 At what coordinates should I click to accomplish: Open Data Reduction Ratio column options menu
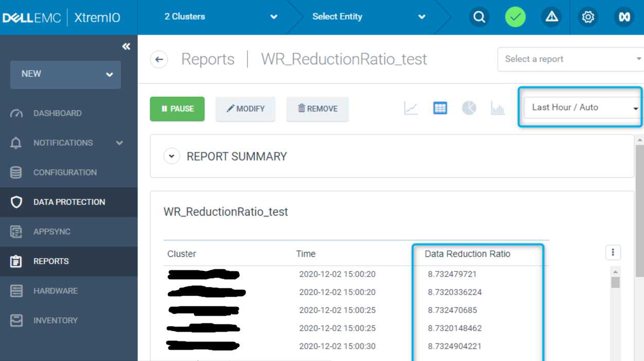(613, 252)
